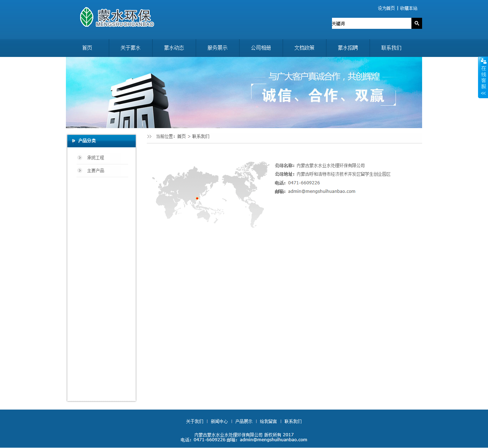This screenshot has height=448, width=488.
Task: Click the arrow icon beside 承揽工程
Action: point(80,158)
